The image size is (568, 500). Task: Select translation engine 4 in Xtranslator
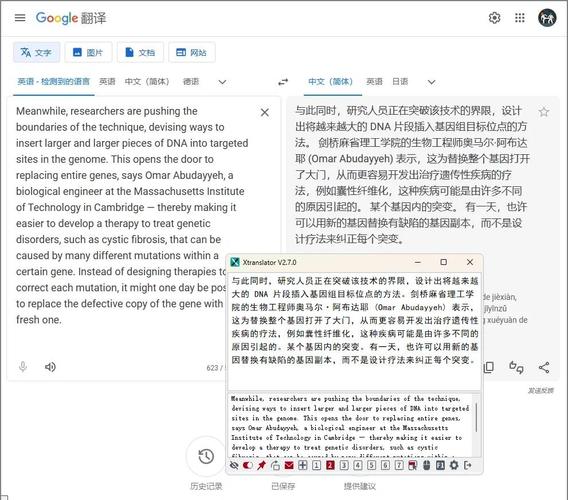[358, 465]
